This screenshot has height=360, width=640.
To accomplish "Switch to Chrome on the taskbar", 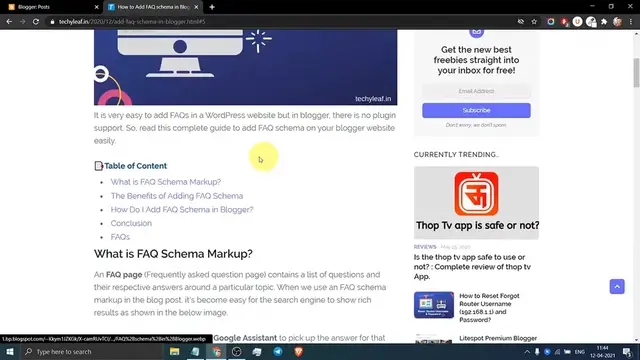I will click(x=216, y=351).
